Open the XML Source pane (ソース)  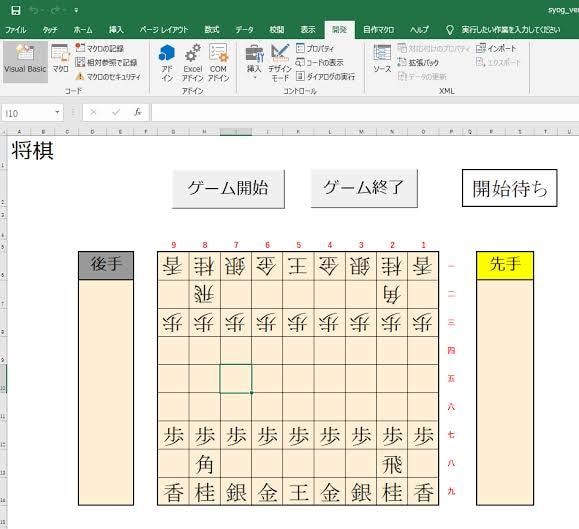point(382,58)
